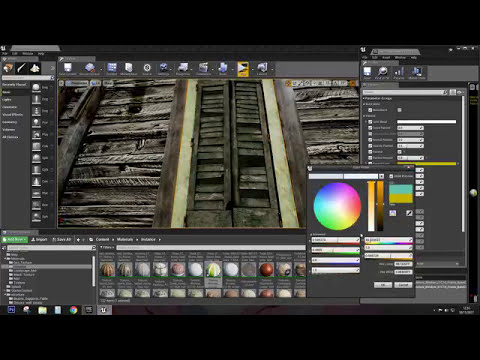This screenshot has width=480, height=360.
Task: Pick the eyedropper in Color Picker
Action: 409,213
